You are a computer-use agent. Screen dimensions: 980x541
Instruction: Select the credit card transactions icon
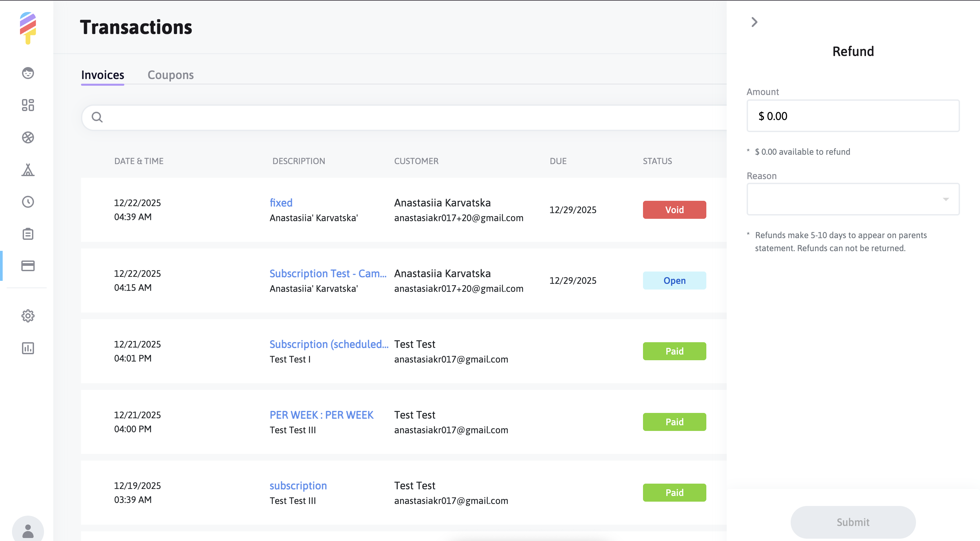(x=28, y=266)
